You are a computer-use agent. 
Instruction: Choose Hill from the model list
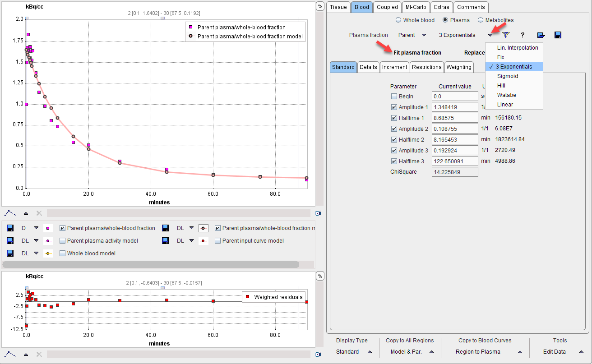point(514,86)
